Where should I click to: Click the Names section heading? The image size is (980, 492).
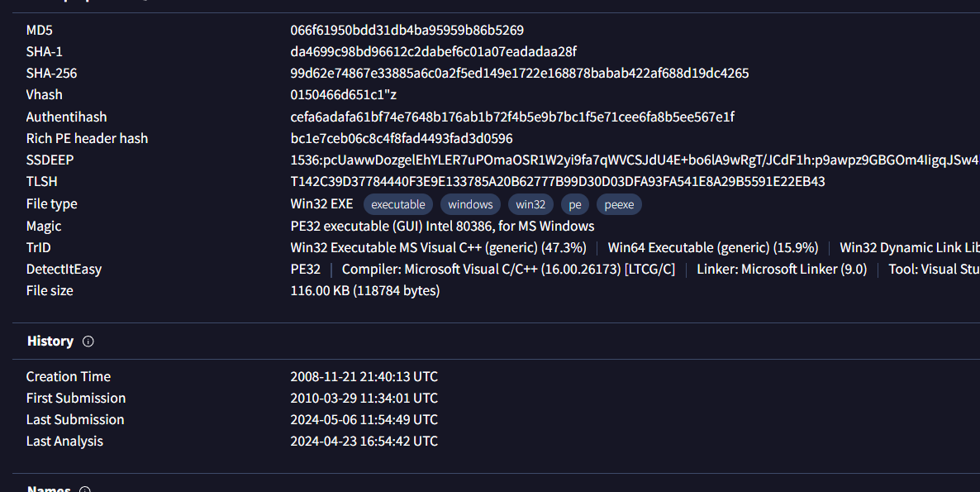click(x=49, y=488)
